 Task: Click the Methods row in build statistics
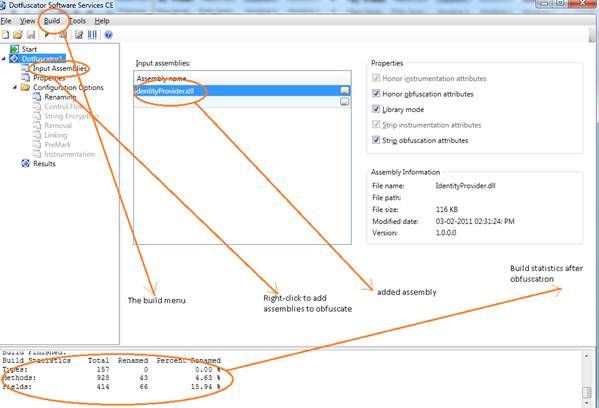tap(111, 378)
